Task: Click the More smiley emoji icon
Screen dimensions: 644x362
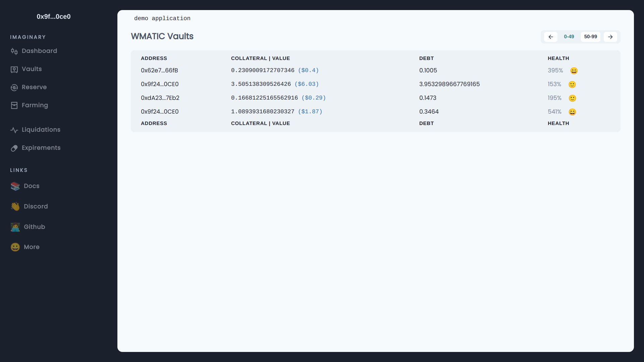Action: point(15,247)
